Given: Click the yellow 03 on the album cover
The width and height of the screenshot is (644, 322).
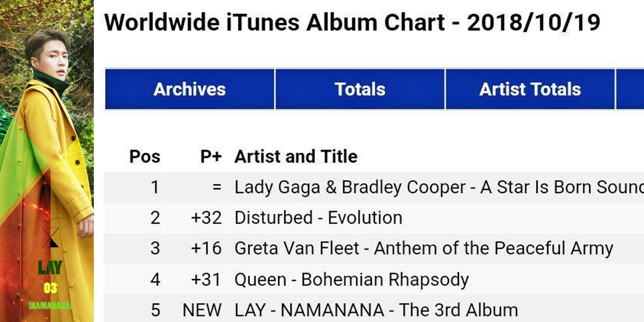Looking at the screenshot, I should click(51, 288).
